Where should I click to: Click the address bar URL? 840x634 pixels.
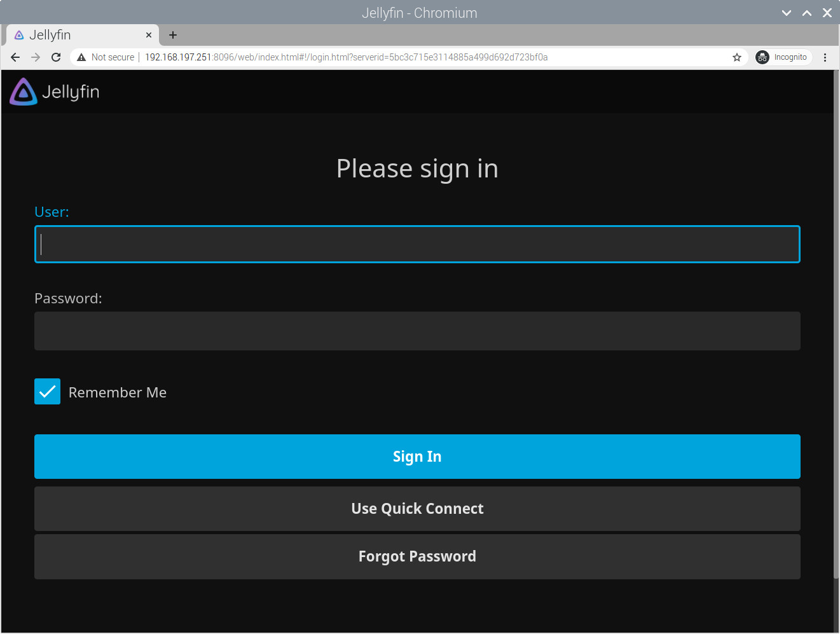[x=347, y=57]
